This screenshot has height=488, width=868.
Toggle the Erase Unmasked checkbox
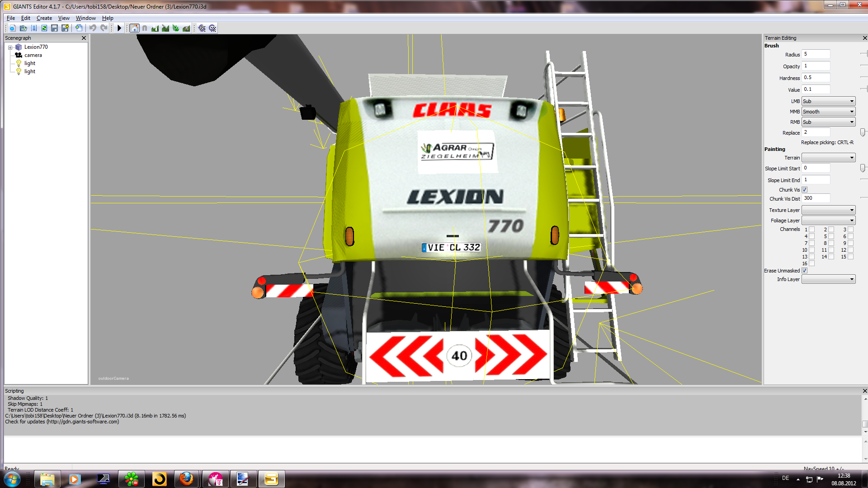click(805, 271)
